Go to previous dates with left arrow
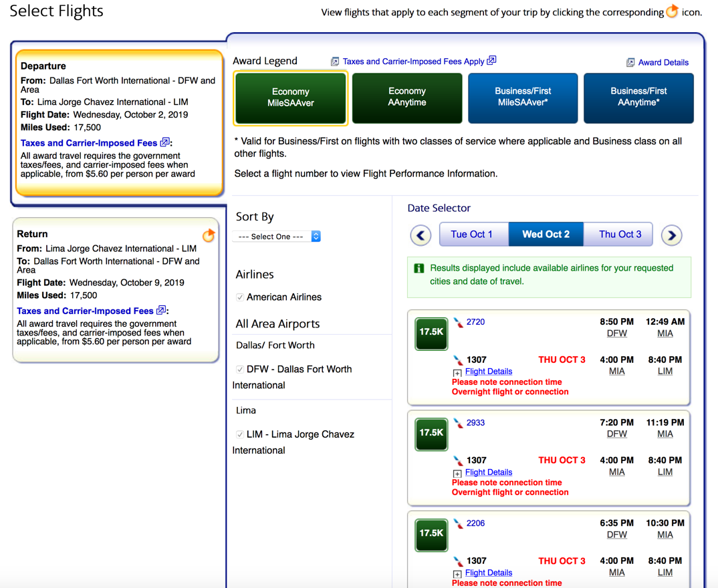Image resolution: width=718 pixels, height=588 pixels. (421, 235)
